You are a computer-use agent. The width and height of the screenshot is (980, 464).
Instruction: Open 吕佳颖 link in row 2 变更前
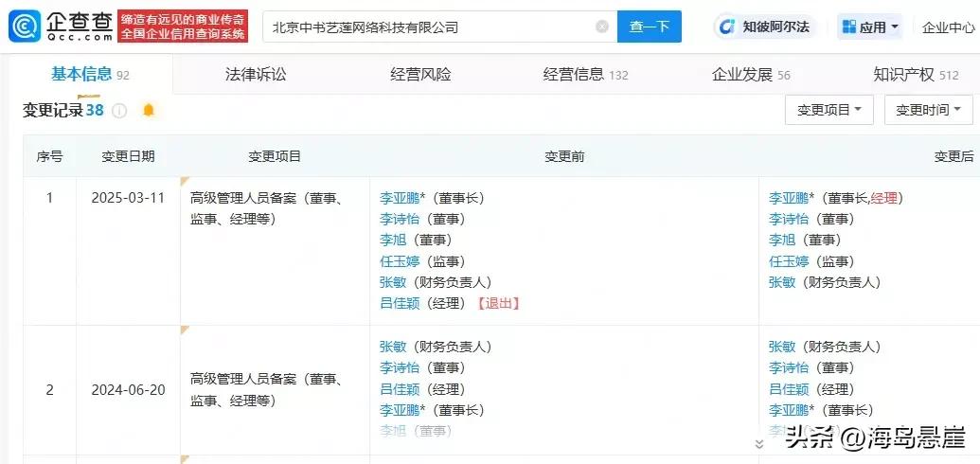[400, 389]
